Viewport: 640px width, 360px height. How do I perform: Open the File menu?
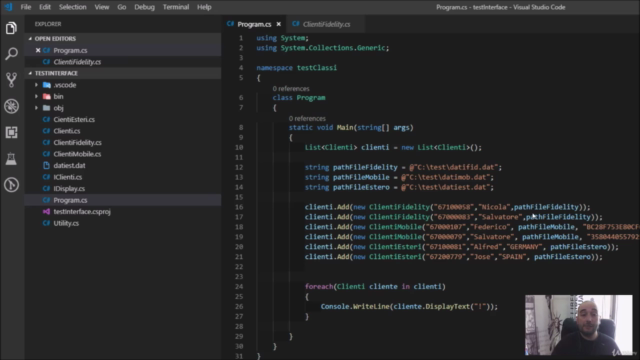pos(26,7)
